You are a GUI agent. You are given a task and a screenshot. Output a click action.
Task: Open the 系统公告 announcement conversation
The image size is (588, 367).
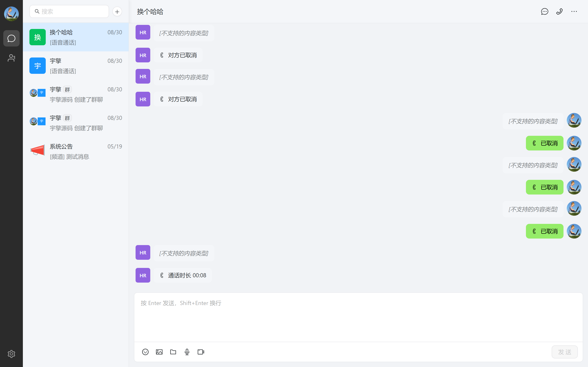click(76, 151)
